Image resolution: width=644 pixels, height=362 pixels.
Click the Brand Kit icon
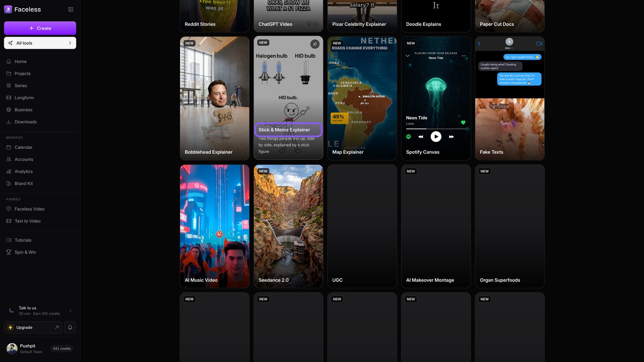[9, 183]
